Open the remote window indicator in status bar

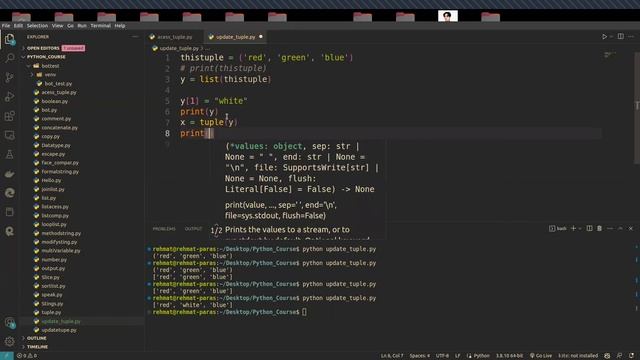point(7,356)
